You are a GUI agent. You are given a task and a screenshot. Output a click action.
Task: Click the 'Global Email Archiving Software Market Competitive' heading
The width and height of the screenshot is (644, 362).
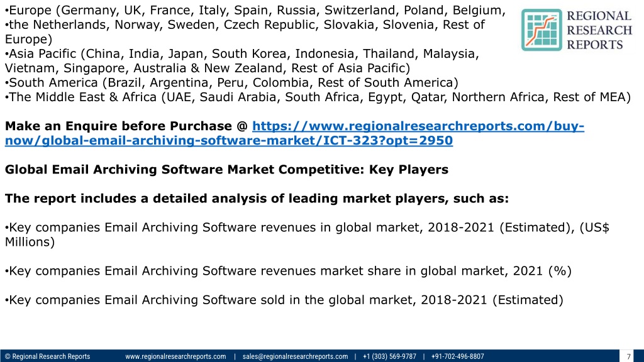click(x=226, y=170)
